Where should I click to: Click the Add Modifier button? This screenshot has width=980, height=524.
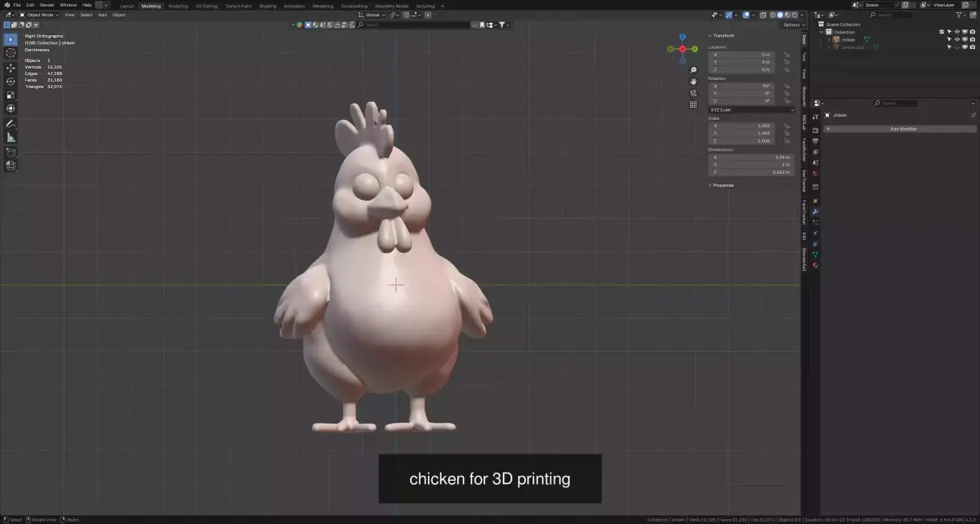point(900,129)
